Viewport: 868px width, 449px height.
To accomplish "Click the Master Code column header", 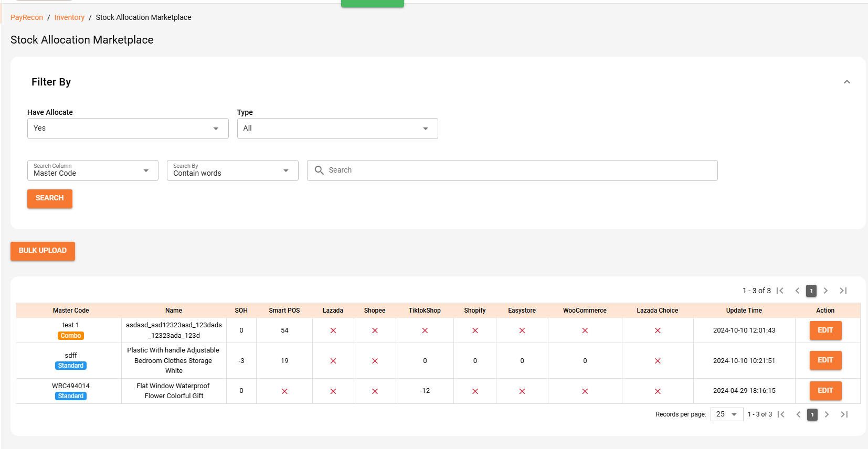I will (x=71, y=311).
